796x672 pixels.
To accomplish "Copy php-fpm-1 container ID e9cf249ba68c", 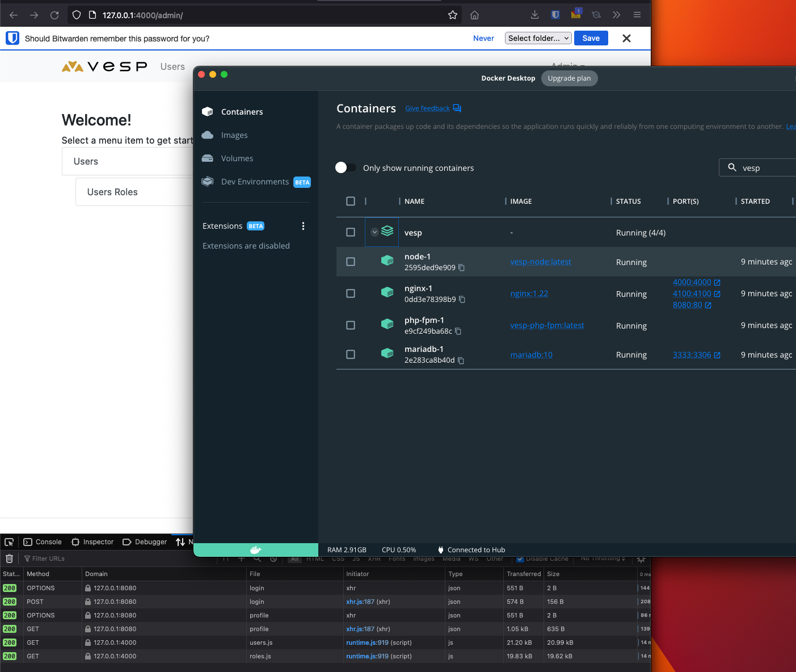I will pos(458,331).
